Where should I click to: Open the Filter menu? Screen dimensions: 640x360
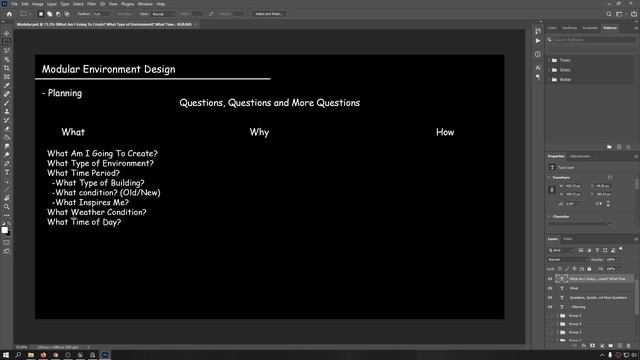(x=91, y=4)
